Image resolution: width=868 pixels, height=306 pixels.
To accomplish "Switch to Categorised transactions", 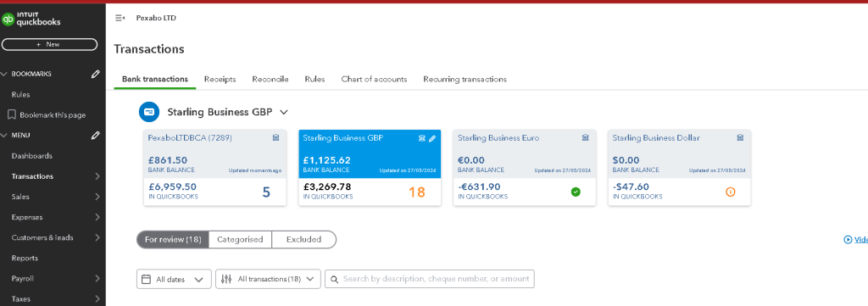I will [x=240, y=240].
